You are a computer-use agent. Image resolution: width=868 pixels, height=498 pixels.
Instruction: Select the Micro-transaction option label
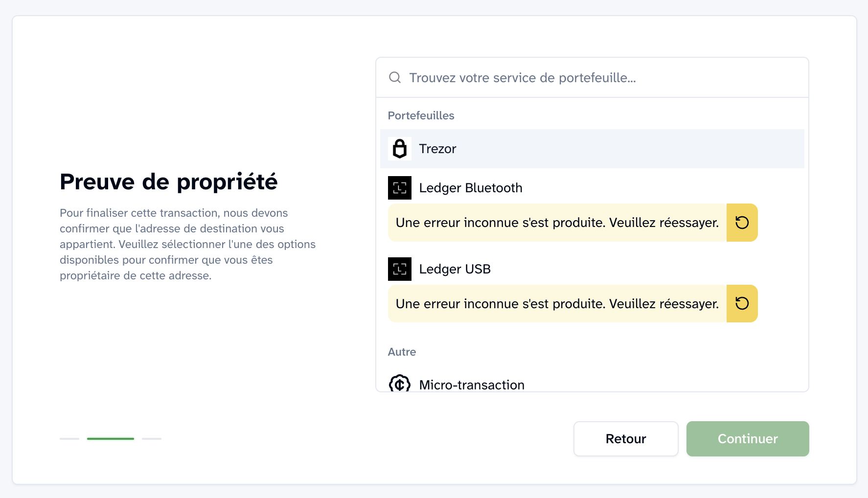pos(472,385)
